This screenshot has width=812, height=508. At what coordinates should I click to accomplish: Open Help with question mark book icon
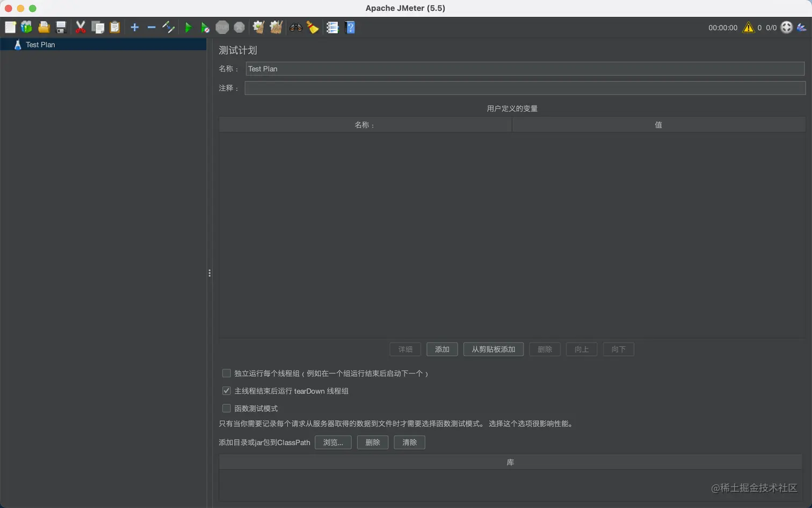point(350,27)
